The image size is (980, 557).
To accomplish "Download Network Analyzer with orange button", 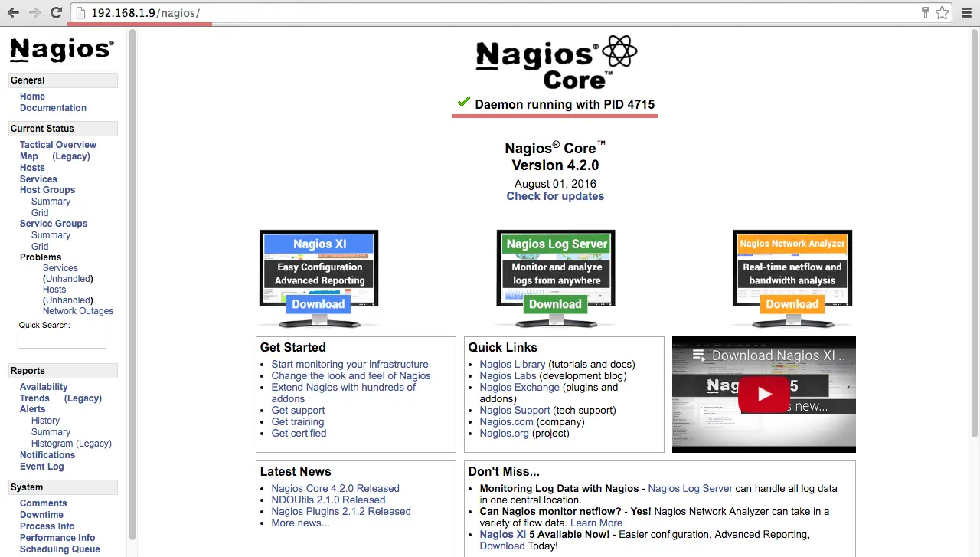I will click(792, 304).
